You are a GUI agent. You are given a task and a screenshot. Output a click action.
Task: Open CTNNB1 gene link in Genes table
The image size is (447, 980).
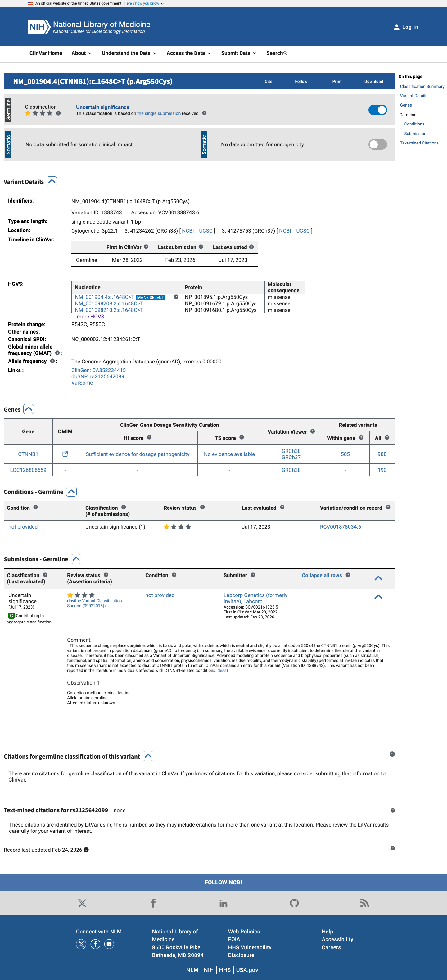tap(28, 454)
